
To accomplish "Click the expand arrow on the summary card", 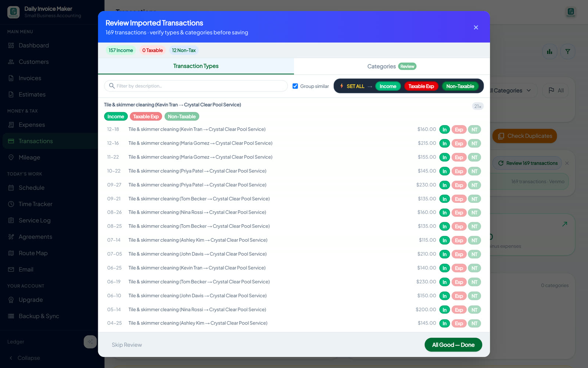I will (564, 224).
